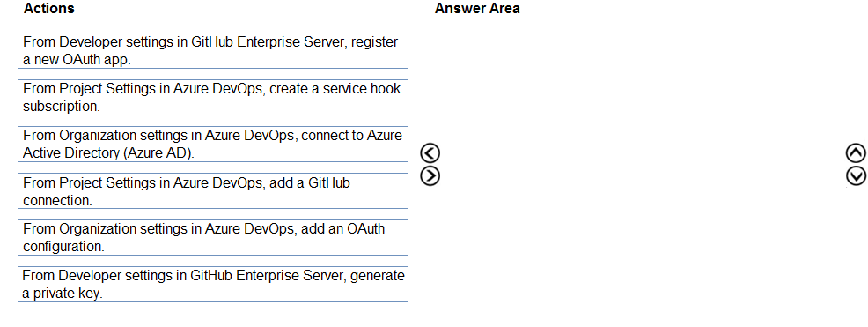The height and width of the screenshot is (327, 868).
Task: Choose the Azure DevOps service hook item
Action: [213, 97]
